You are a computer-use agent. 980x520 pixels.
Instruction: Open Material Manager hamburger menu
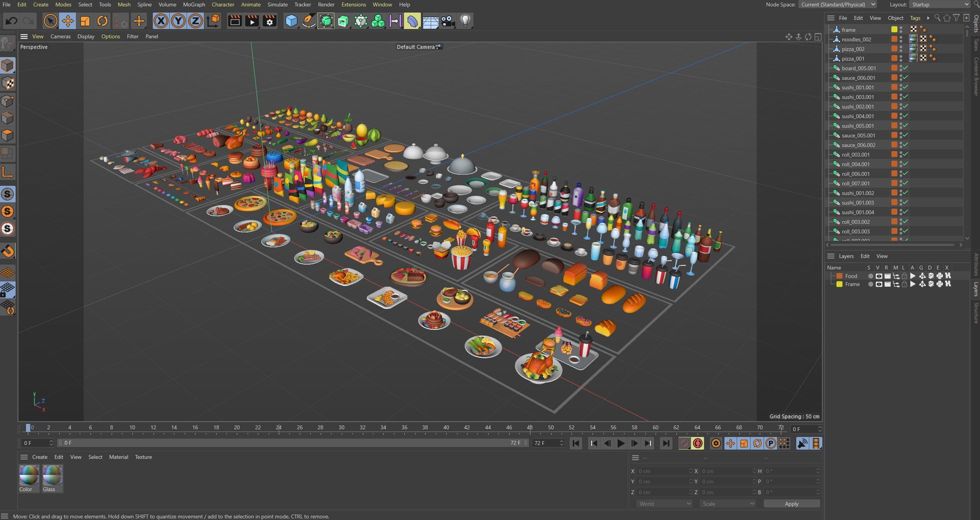click(x=24, y=457)
